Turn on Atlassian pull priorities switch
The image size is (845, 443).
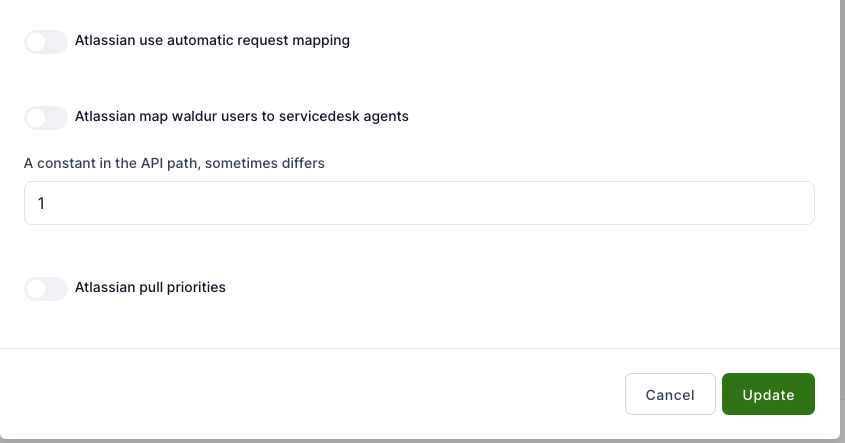[46, 289]
